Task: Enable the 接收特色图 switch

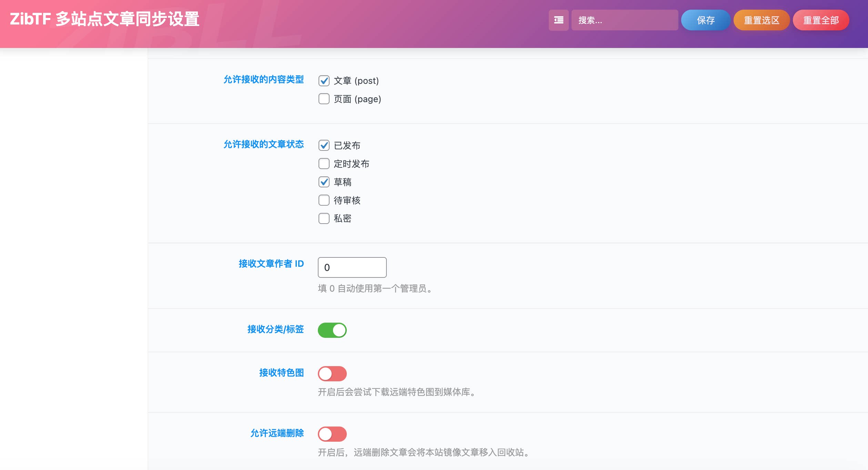Action: point(332,373)
